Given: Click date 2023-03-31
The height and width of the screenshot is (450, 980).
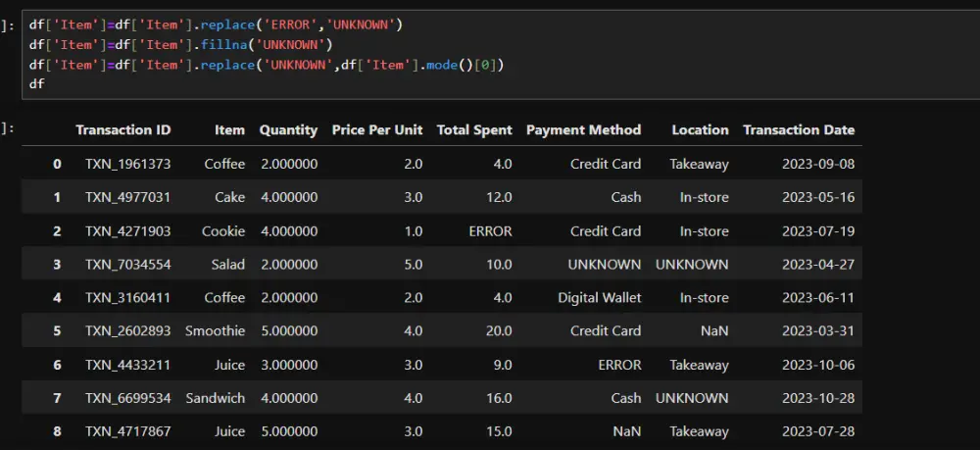Looking at the screenshot, I should 818,330.
